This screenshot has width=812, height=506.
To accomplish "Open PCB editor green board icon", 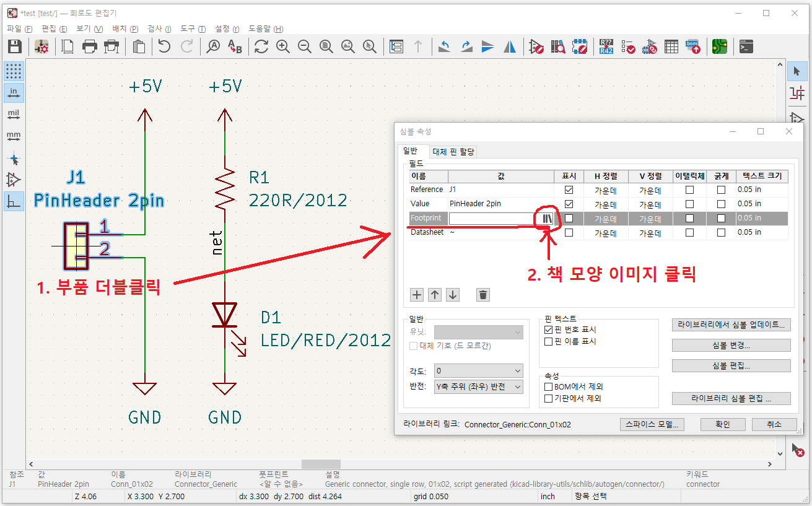I will click(720, 46).
